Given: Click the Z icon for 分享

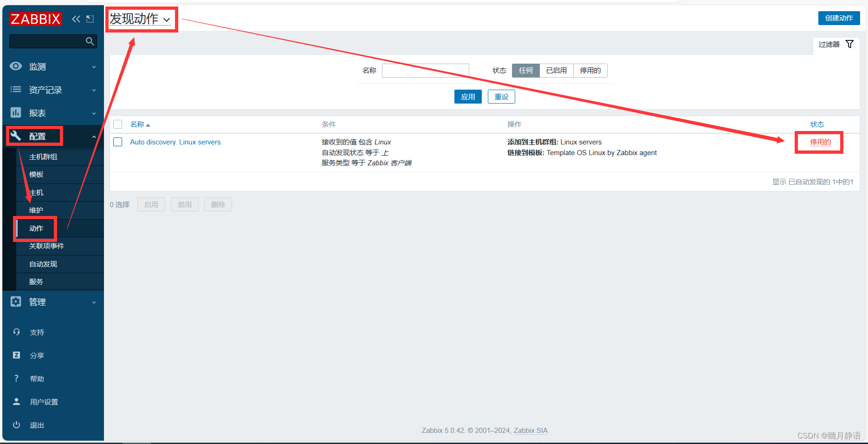Looking at the screenshot, I should click(x=17, y=355).
